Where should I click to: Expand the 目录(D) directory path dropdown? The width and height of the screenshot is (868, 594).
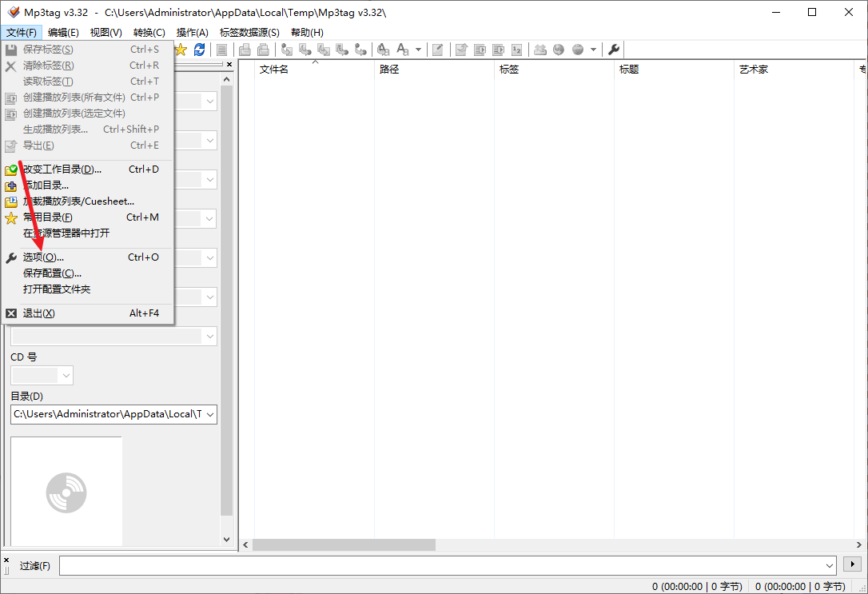tap(209, 414)
